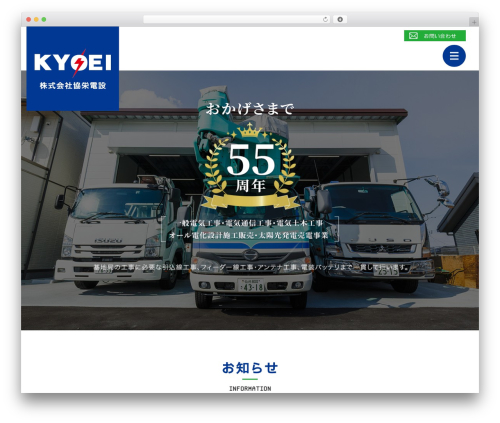Click the green browser maximize button
The width and height of the screenshot is (500, 423).
pos(44,20)
